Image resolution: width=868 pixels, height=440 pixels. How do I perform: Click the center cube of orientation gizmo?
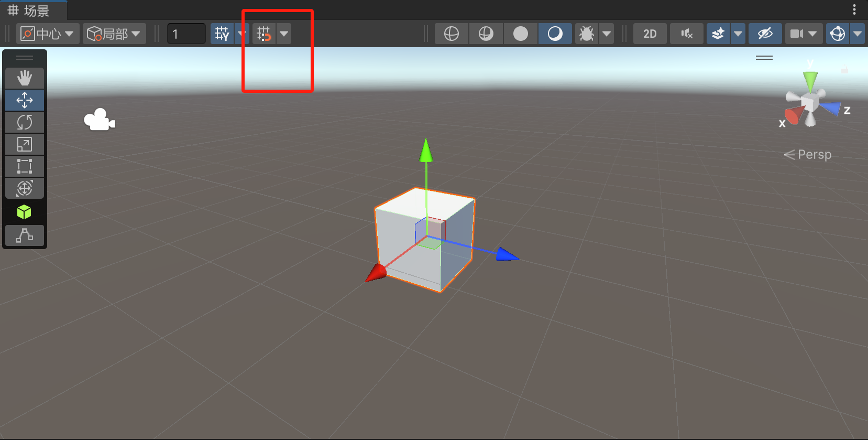pos(810,102)
